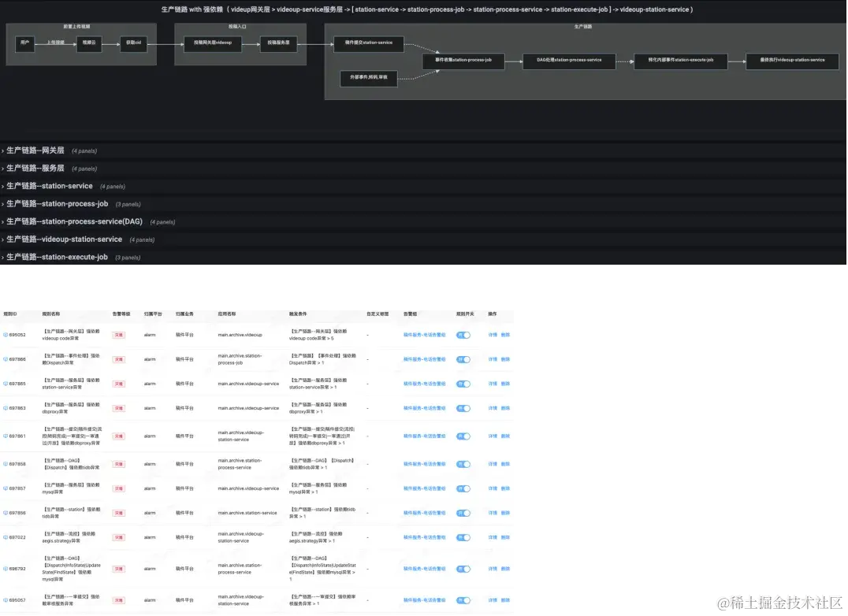848x616 pixels.
Task: Click the icon beside rule ID 697866
Action: pos(6,359)
